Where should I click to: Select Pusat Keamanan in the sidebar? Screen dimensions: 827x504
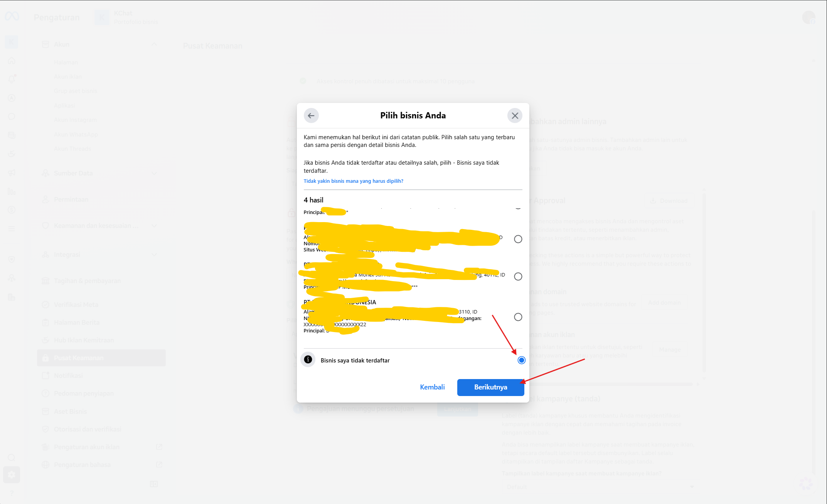point(101,358)
